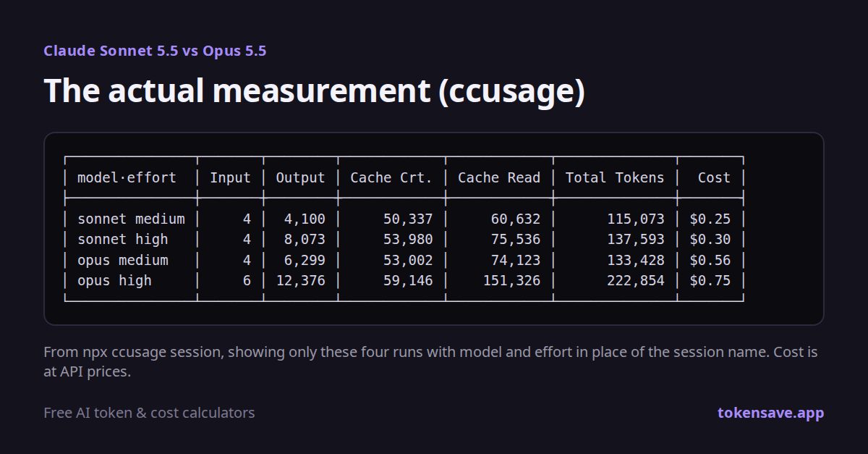Viewport: 868px width, 454px height.
Task: Select the 'Output' column header
Action: click(301, 177)
